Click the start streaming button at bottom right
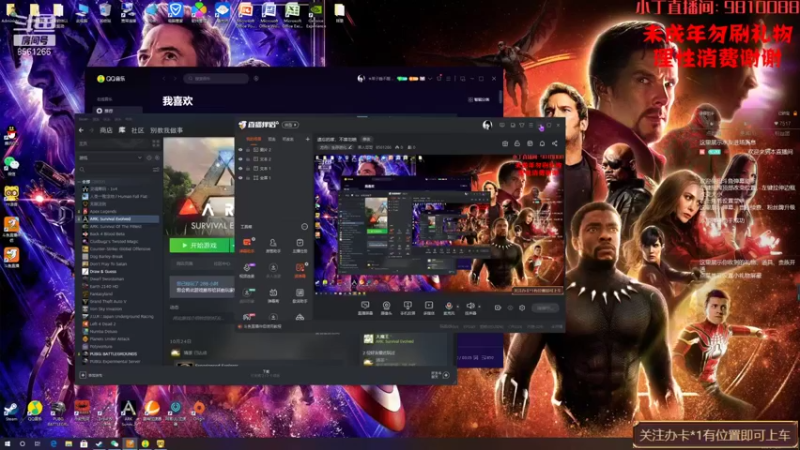This screenshot has width=800, height=450. [545, 308]
